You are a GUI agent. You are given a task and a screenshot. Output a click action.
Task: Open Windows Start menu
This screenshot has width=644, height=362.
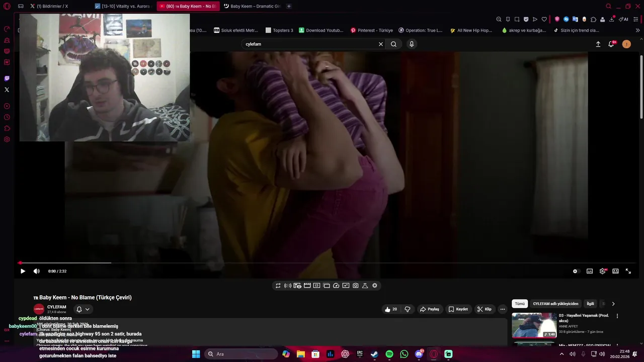196,354
